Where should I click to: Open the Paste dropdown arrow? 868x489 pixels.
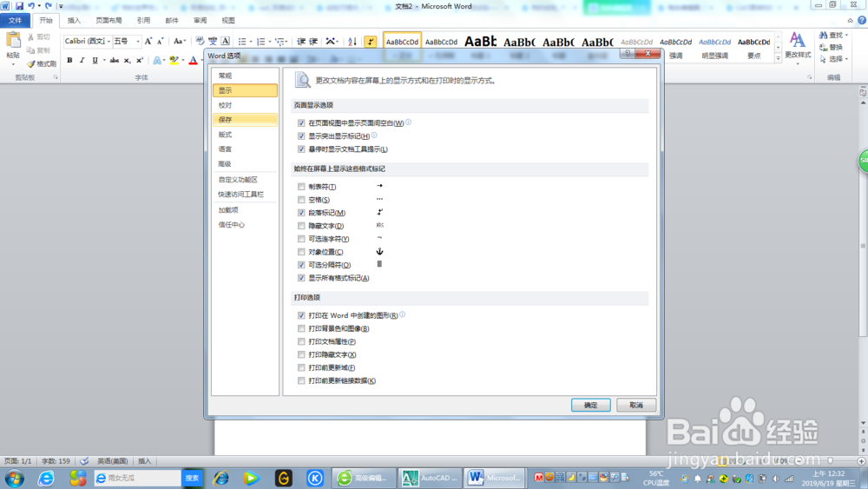coord(13,64)
